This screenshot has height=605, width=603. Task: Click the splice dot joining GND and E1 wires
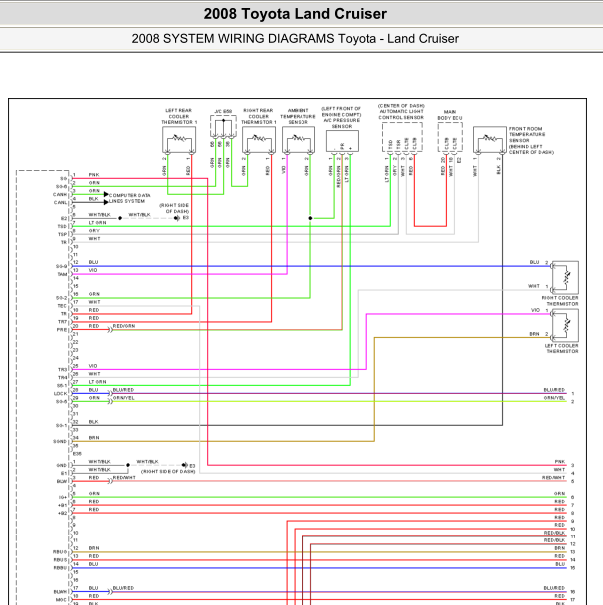click(128, 465)
